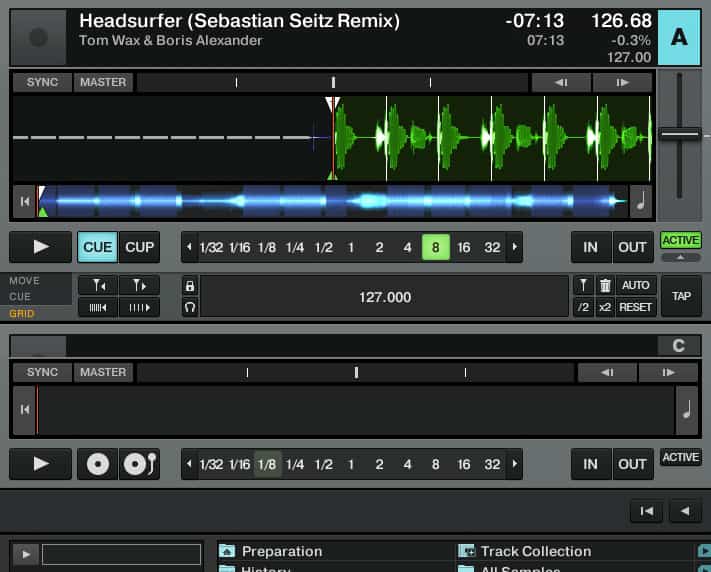711x572 pixels.
Task: Start playback on Deck C
Action: (x=40, y=464)
